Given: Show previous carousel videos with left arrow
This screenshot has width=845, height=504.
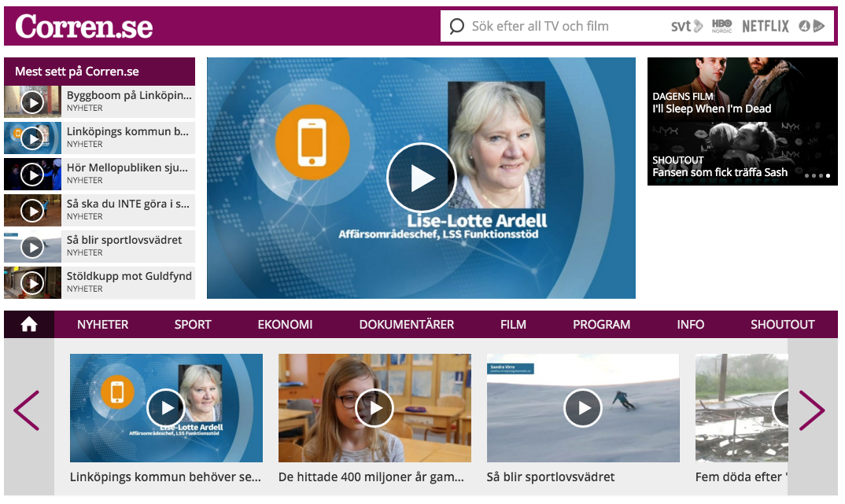Looking at the screenshot, I should coord(27,410).
